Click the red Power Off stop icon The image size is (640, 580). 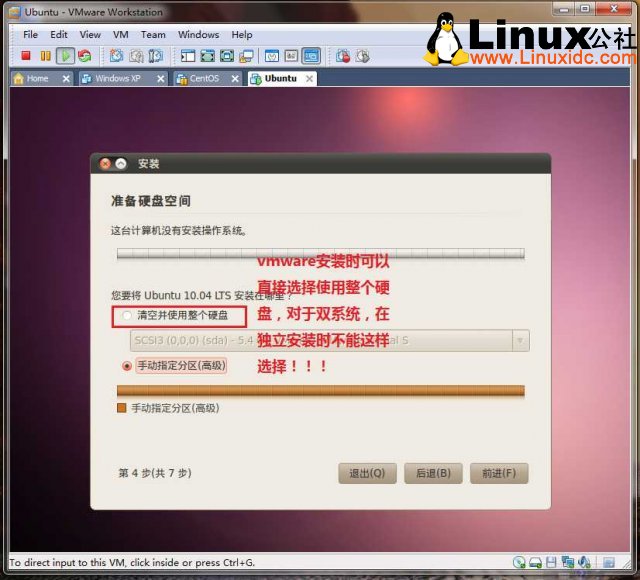coord(26,56)
